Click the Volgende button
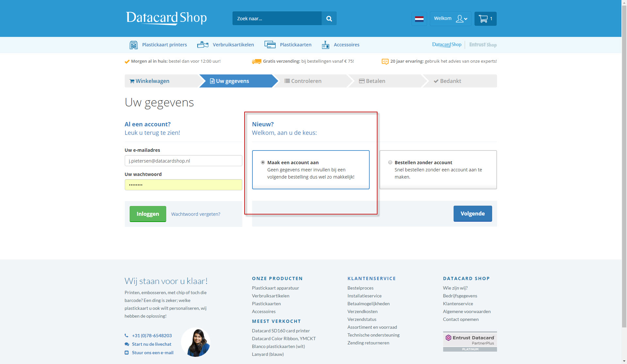The image size is (627, 364). (x=473, y=214)
